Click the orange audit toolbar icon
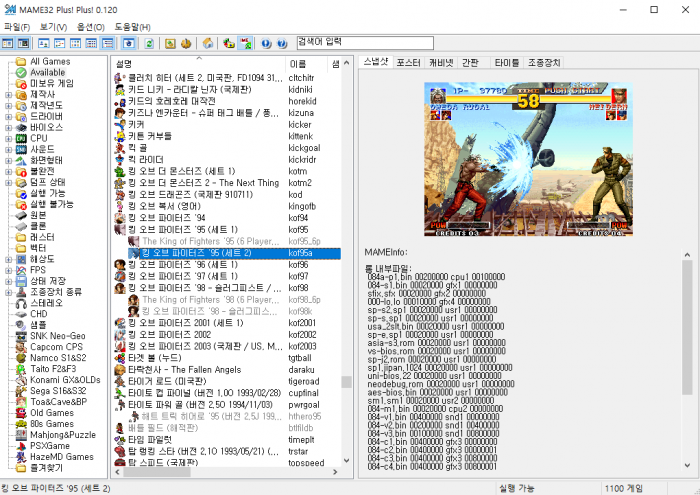The image size is (700, 495). (x=186, y=43)
